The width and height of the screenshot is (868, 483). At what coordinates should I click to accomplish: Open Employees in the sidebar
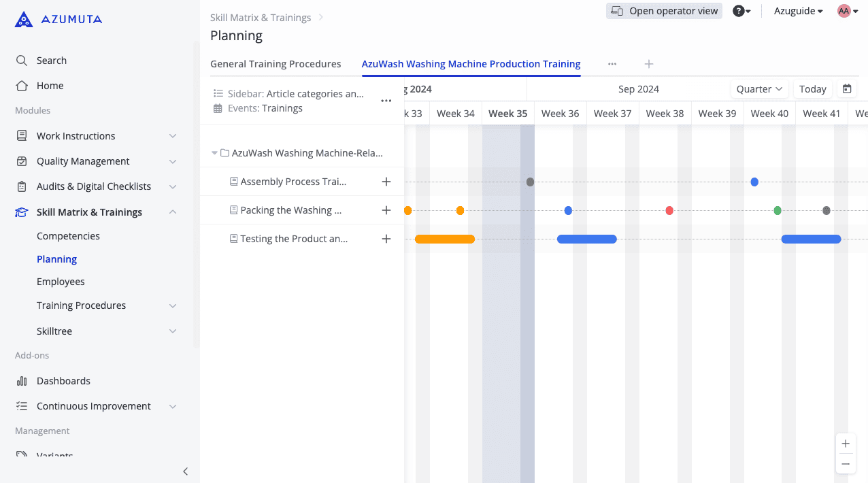(61, 282)
